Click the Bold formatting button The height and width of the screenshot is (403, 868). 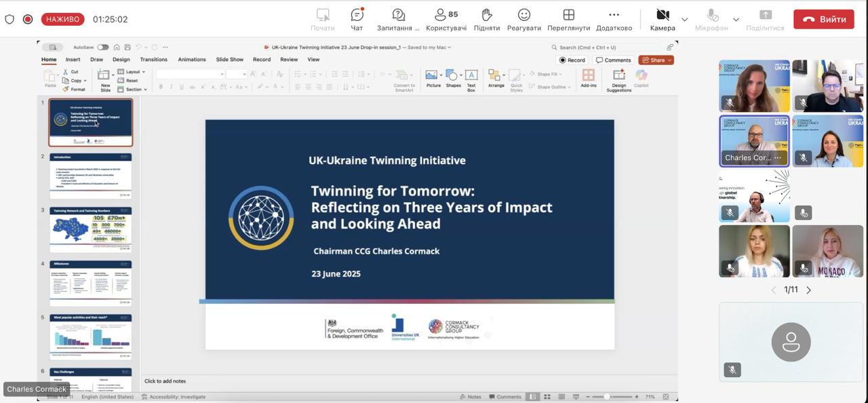(x=161, y=87)
